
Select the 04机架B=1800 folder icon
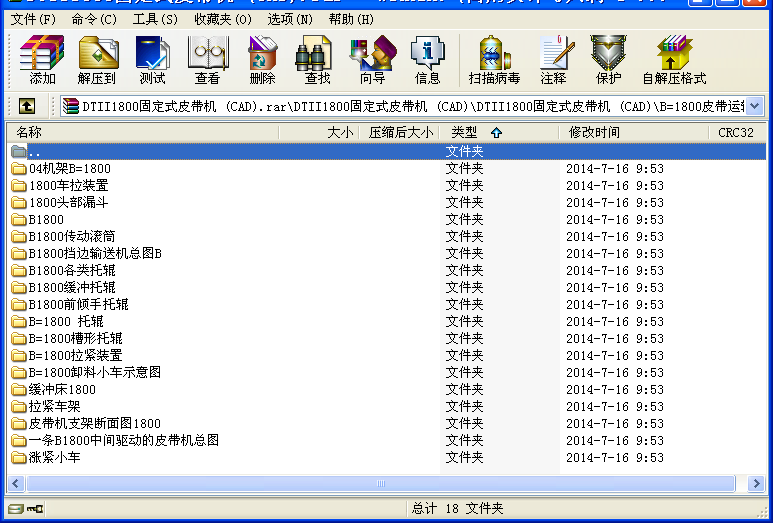click(19, 169)
